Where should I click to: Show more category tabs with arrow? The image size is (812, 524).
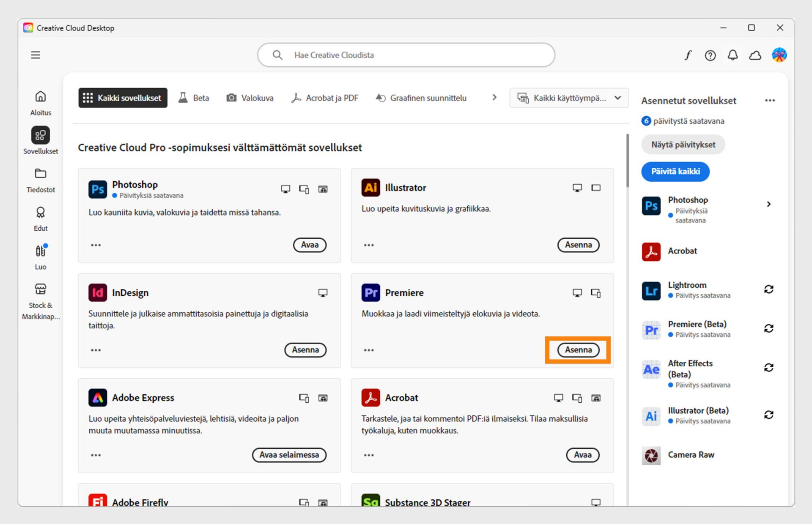[494, 97]
